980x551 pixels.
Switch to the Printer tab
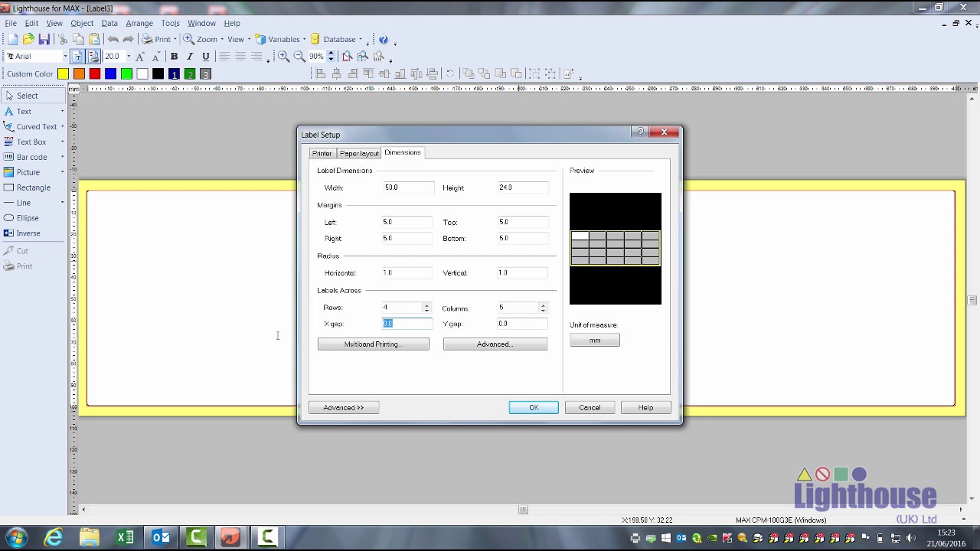(322, 153)
